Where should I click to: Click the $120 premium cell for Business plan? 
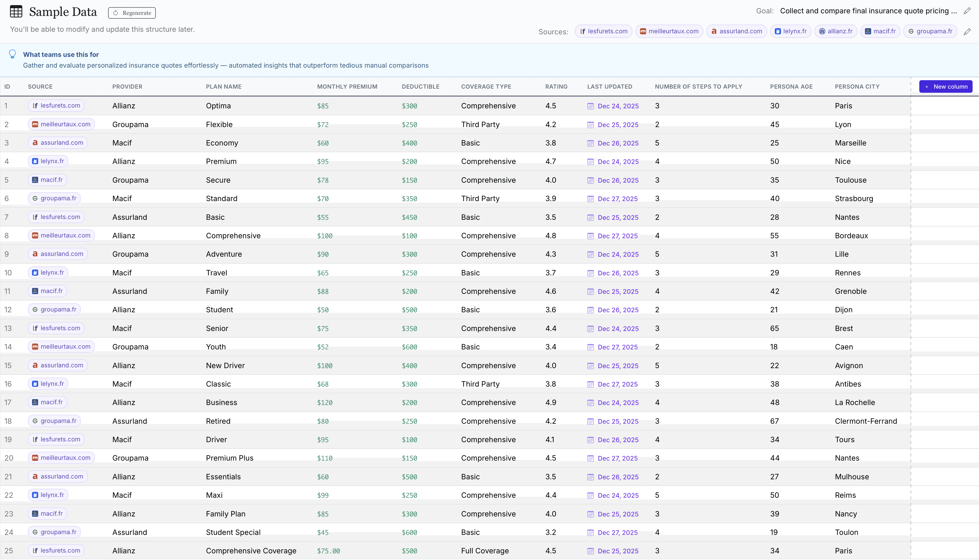coord(325,403)
